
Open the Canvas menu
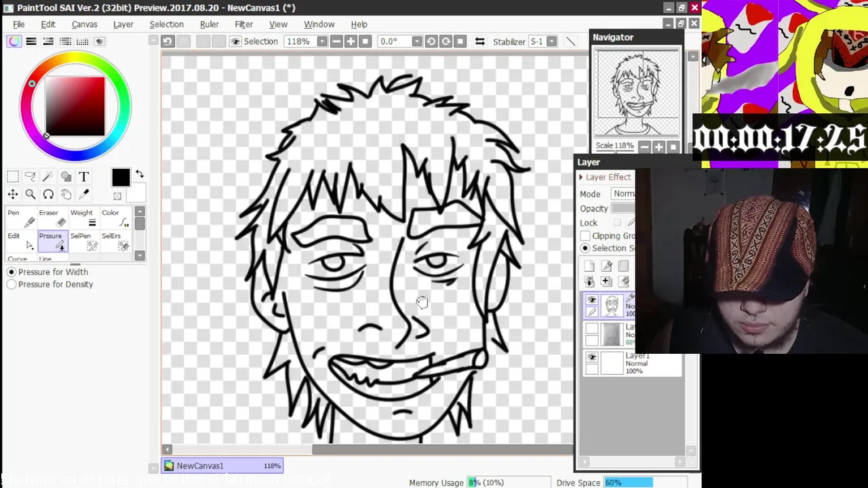click(85, 24)
